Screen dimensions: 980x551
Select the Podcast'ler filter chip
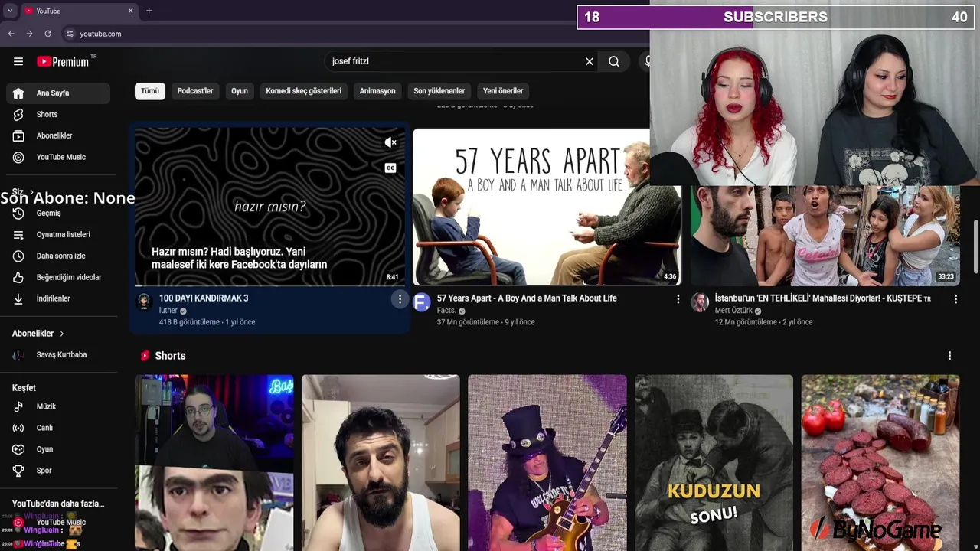195,91
